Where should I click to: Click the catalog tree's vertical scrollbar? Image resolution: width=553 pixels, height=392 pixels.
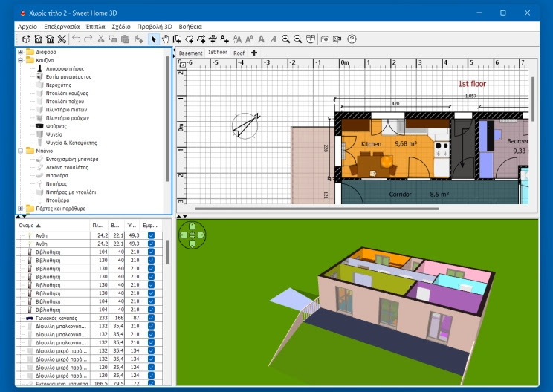tap(167, 119)
